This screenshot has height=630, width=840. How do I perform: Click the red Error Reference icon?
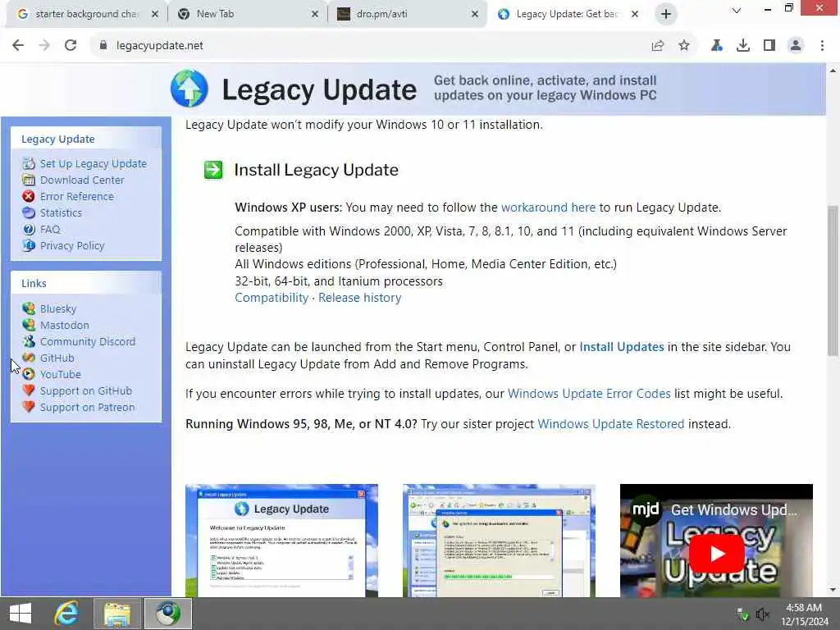tap(29, 196)
